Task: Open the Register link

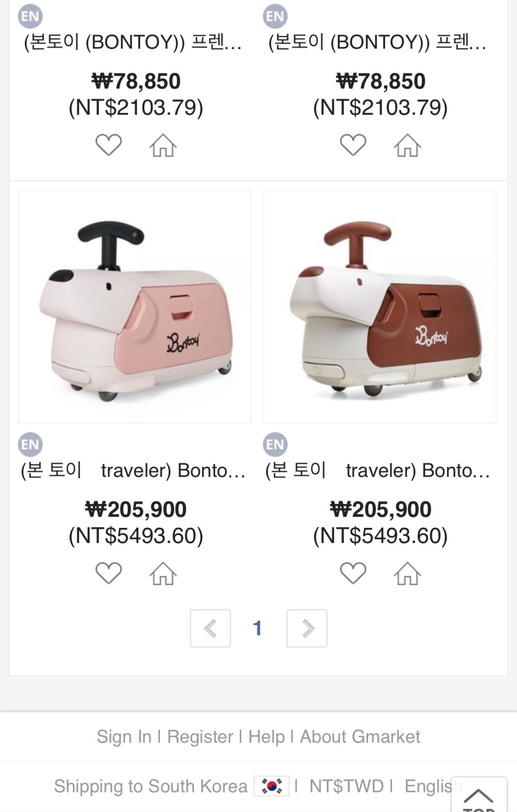Action: pyautogui.click(x=200, y=737)
